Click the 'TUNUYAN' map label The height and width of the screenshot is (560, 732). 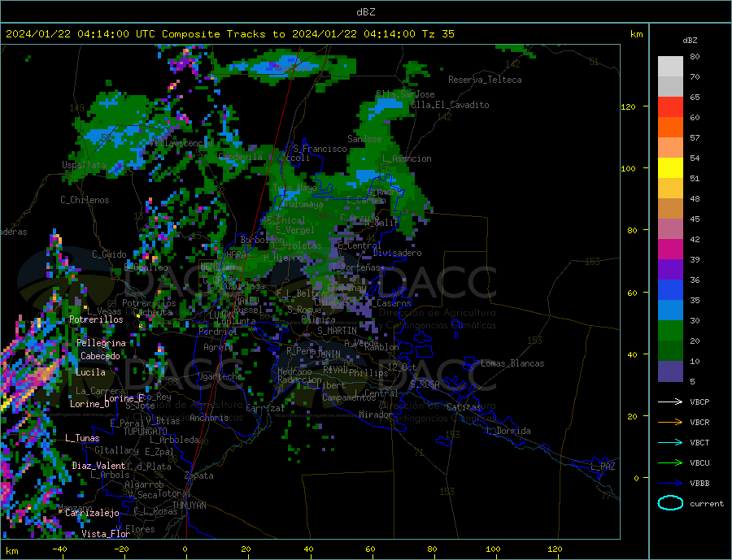tap(189, 506)
